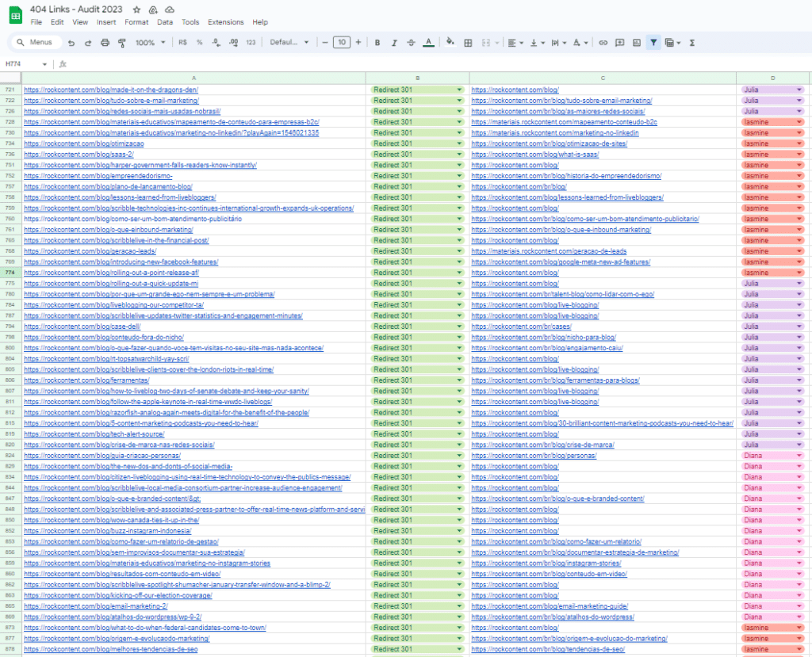Insert a comment from toolbar
The width and height of the screenshot is (812, 657).
620,43
